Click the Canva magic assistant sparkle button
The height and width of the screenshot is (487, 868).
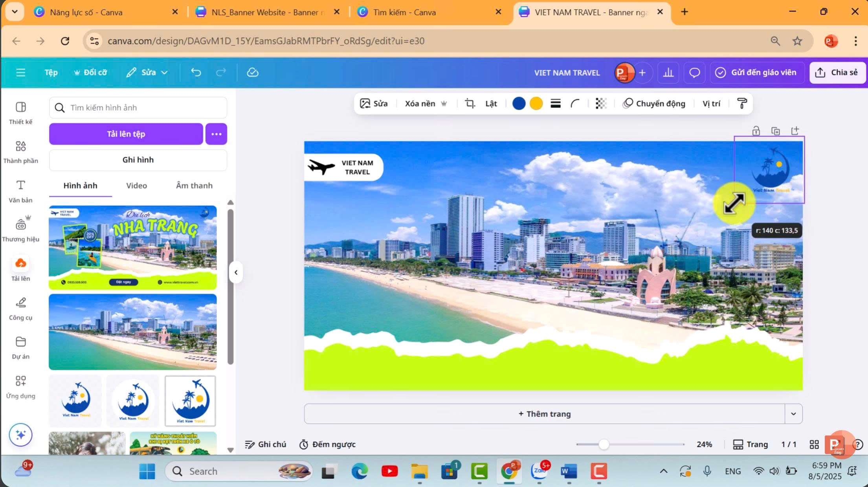[20, 435]
